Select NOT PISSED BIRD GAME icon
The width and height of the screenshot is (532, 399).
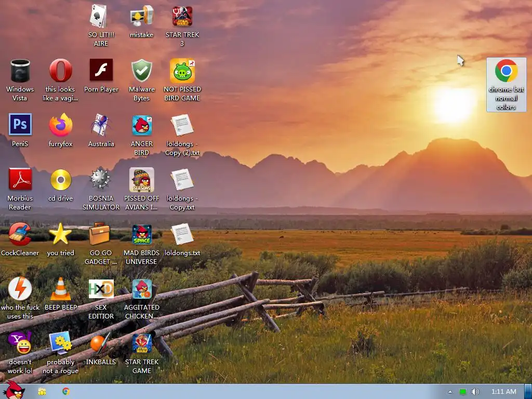182,71
